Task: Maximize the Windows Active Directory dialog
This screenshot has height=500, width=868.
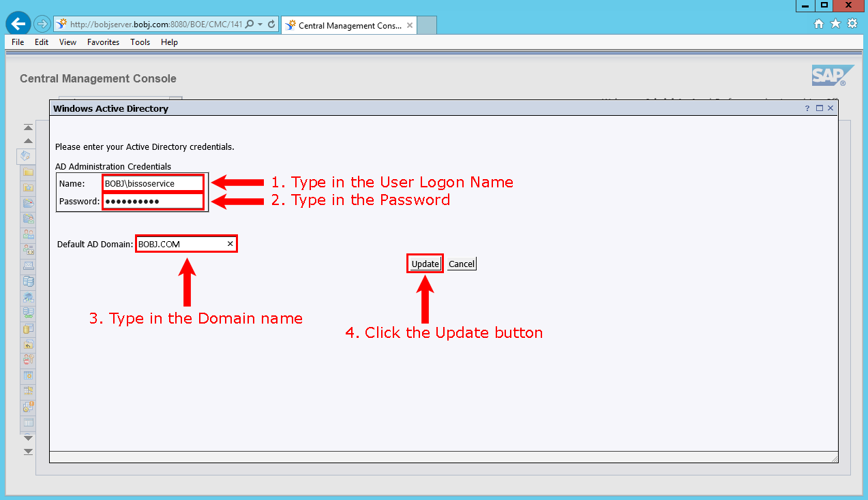Action: click(x=820, y=108)
